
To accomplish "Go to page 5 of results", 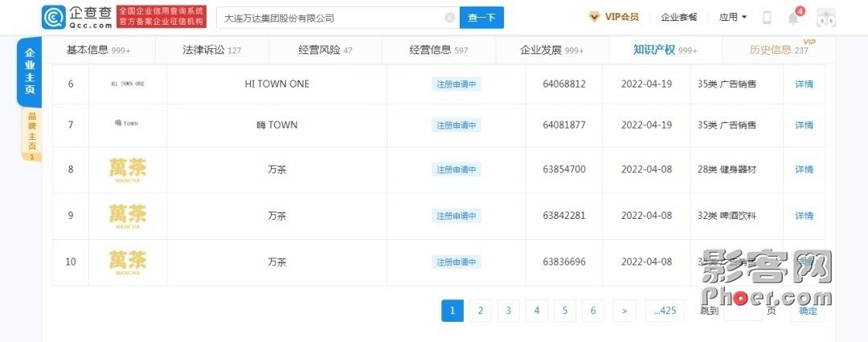I will 565,311.
